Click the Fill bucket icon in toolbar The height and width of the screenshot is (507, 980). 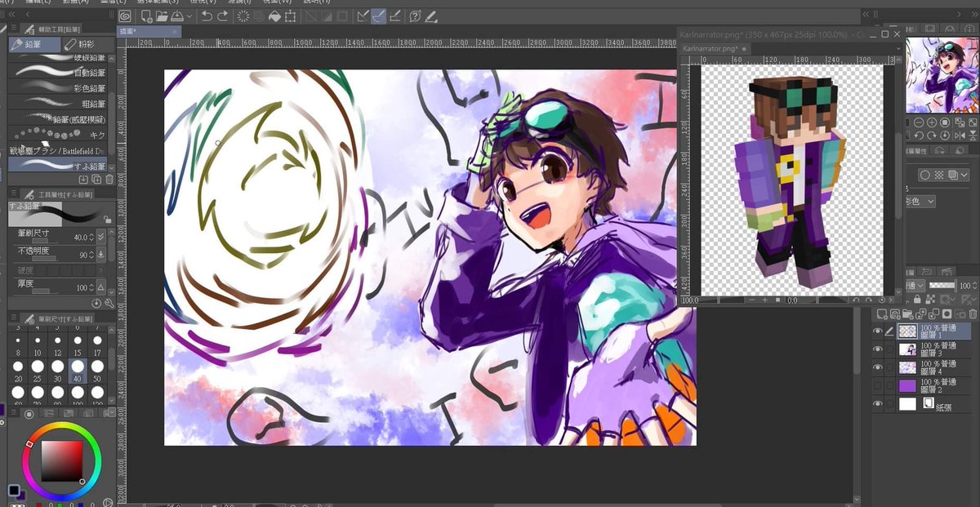(x=274, y=16)
